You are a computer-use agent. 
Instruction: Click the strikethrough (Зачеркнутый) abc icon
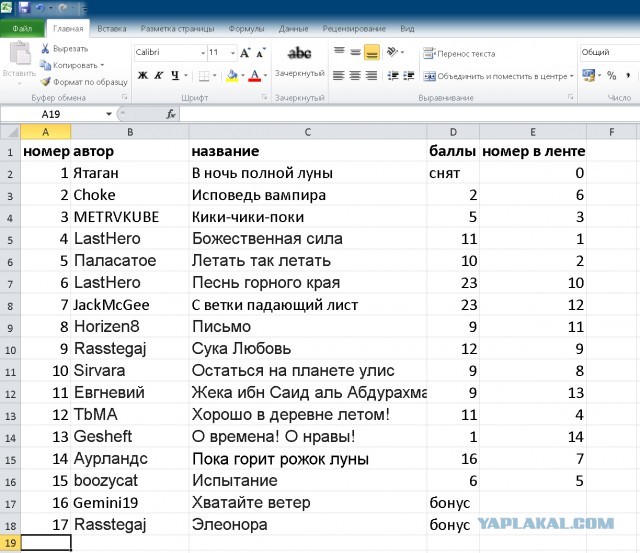pyautogui.click(x=299, y=53)
